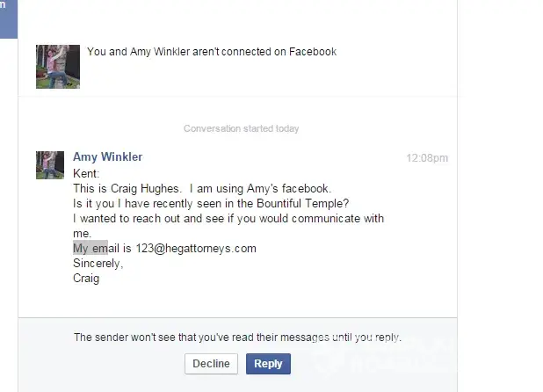This screenshot has height=392, width=543.
Task: Click the "Sincerely," line of message
Action: (98, 264)
